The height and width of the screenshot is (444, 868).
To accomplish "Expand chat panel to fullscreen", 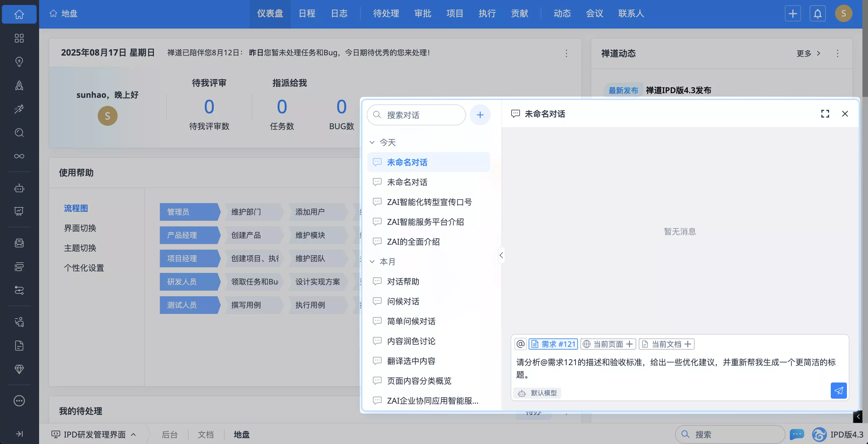I will (x=825, y=114).
